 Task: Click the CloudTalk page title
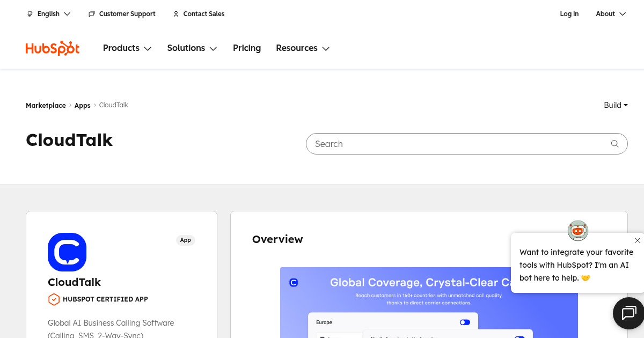click(x=69, y=140)
